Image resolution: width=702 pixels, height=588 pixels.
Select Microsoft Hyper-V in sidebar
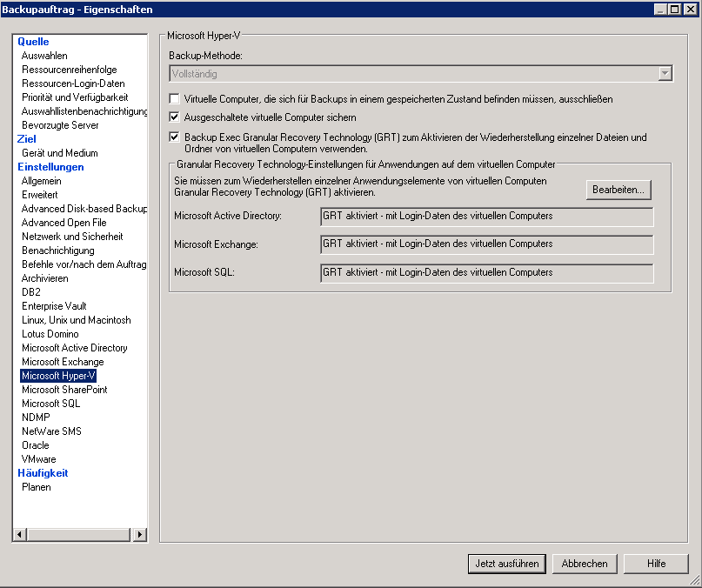(x=58, y=376)
